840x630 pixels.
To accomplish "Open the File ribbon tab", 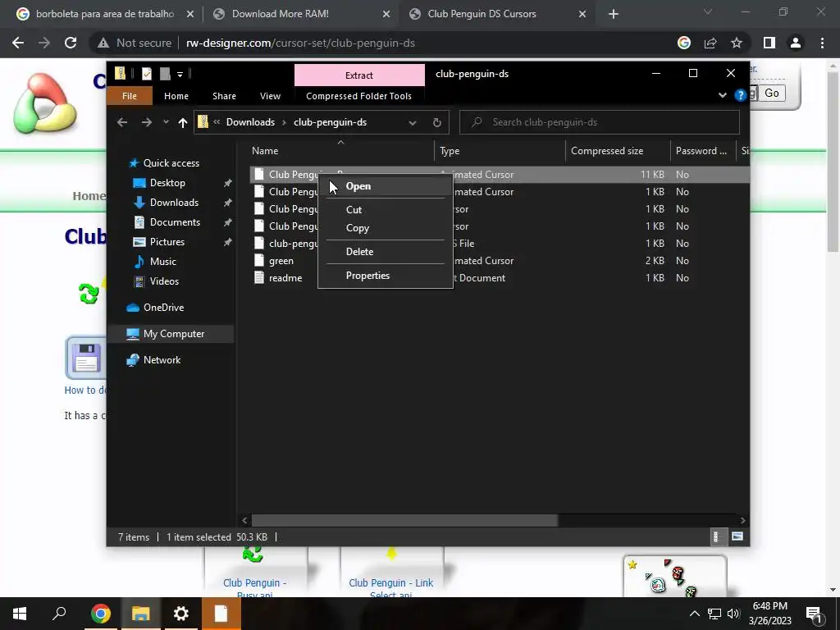I will pos(130,96).
